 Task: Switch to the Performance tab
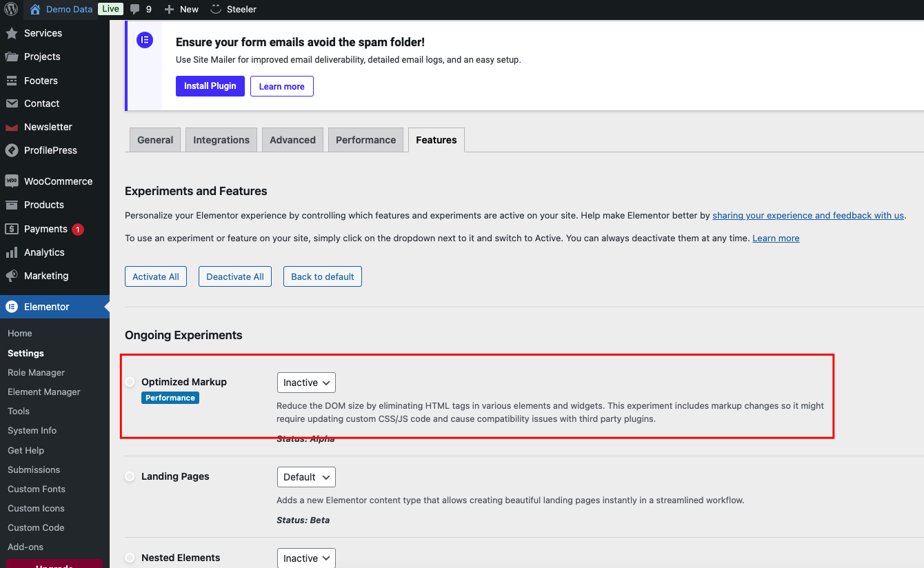[365, 140]
